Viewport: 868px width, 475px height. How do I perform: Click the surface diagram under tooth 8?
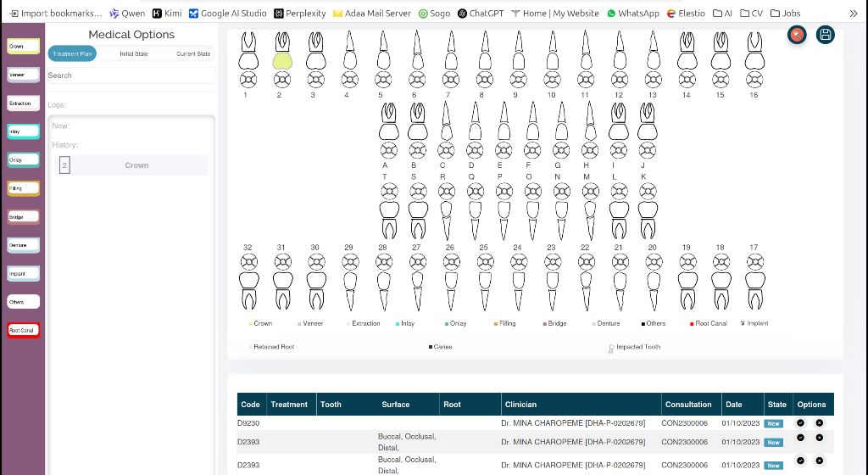click(481, 80)
